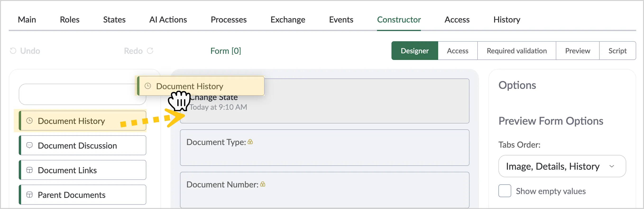Click the Form [0] link

[x=226, y=51]
